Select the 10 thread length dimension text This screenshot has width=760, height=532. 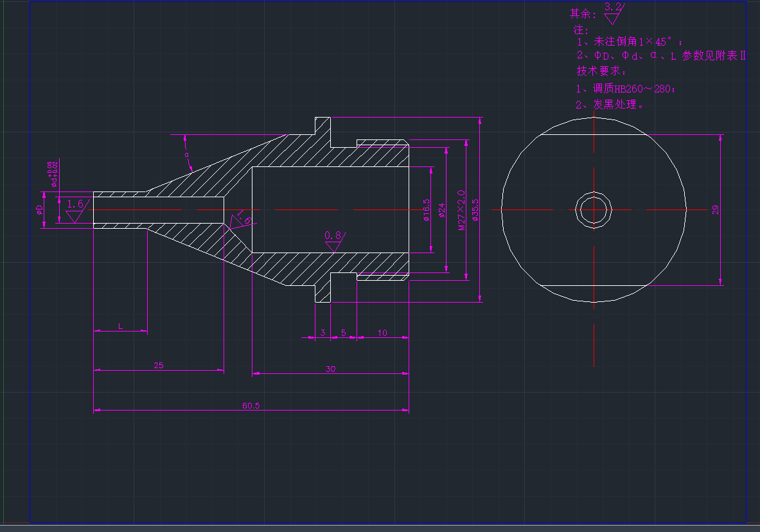pos(382,333)
